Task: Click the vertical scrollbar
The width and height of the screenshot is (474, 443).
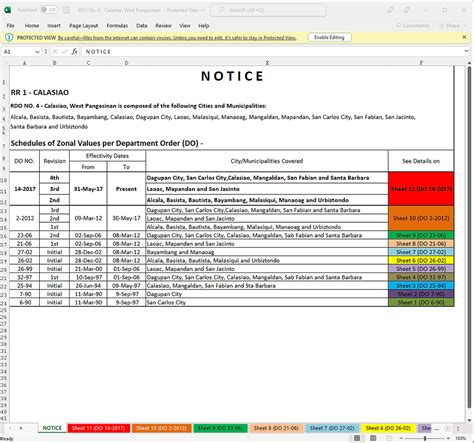Action: tap(469, 237)
